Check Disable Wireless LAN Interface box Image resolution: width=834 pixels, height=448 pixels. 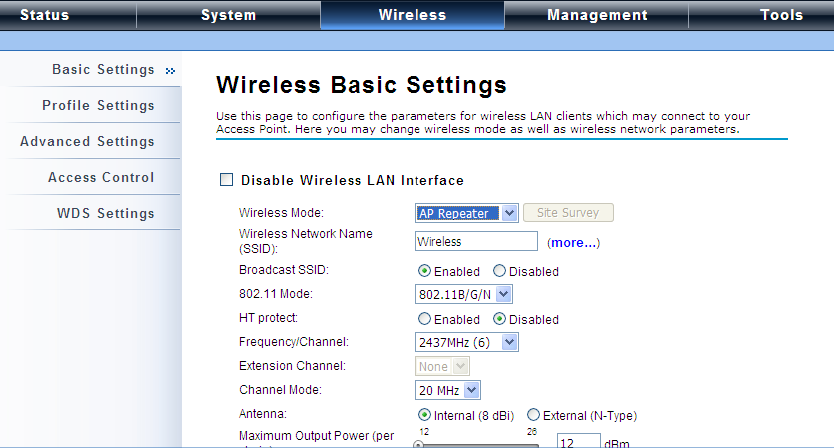pos(226,180)
